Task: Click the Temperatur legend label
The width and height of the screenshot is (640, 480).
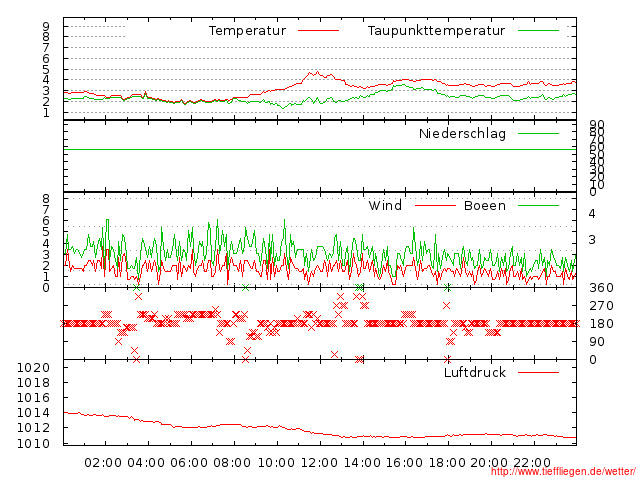Action: (247, 31)
